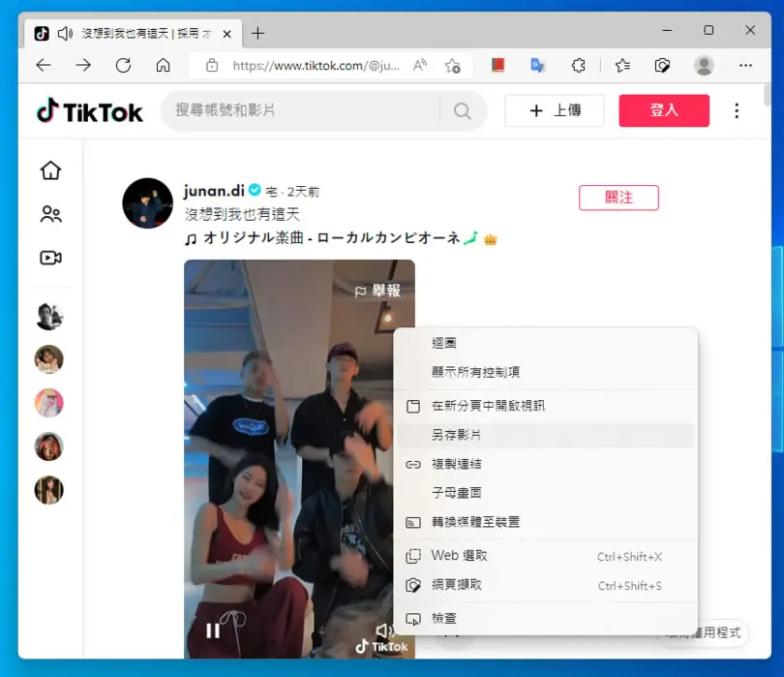This screenshot has height=677, width=784.
Task: Open the Extensions puzzle icon
Action: pos(578,65)
